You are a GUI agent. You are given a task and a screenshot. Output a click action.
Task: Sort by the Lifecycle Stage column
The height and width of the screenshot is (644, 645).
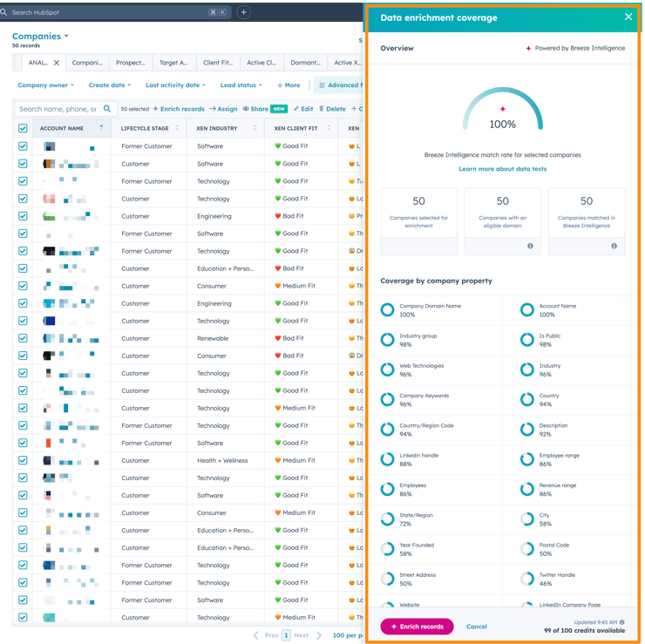(149, 128)
